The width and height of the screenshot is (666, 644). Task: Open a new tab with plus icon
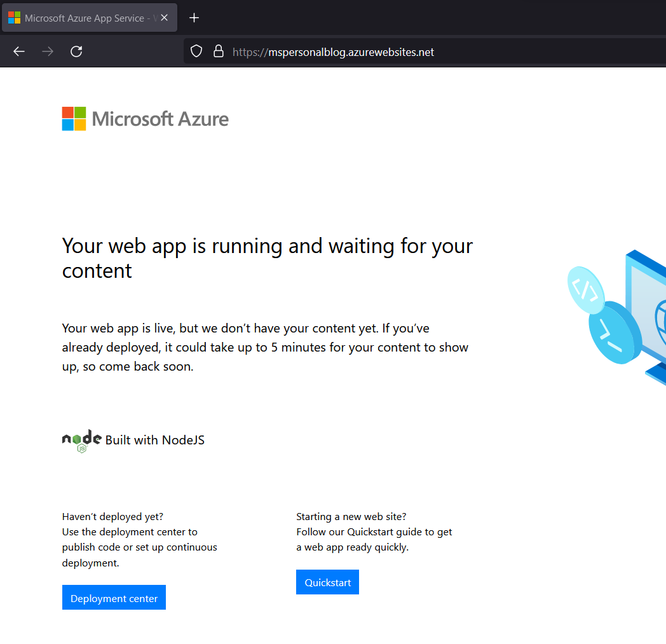pos(194,18)
